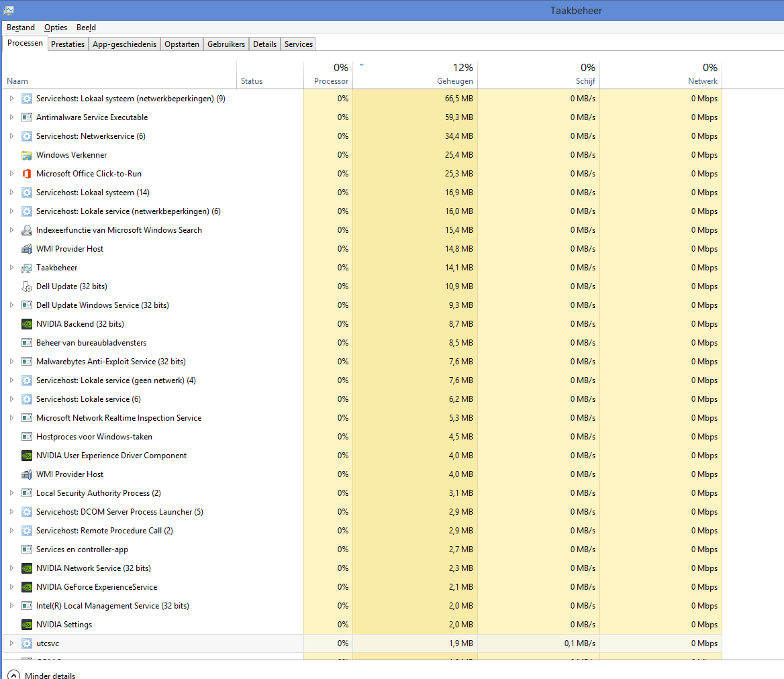Sort by the Processor column header
Image resolution: width=784 pixels, height=679 pixels.
click(328, 74)
